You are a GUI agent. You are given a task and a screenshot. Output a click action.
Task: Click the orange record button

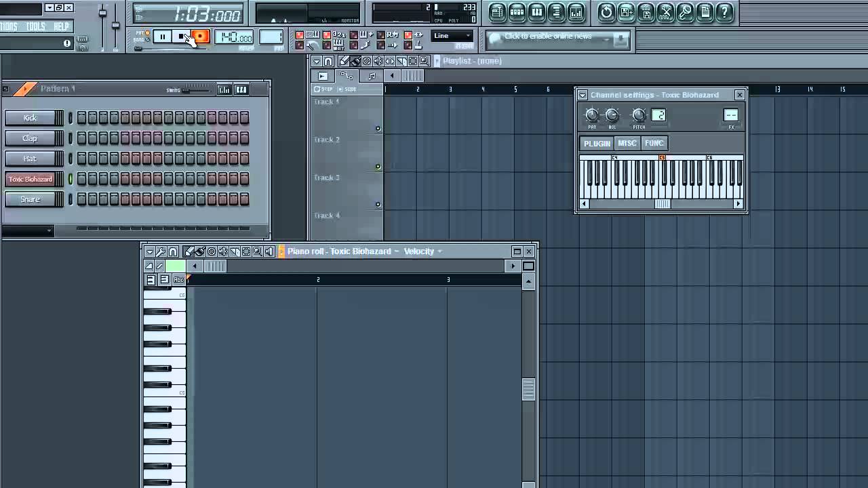coord(200,37)
